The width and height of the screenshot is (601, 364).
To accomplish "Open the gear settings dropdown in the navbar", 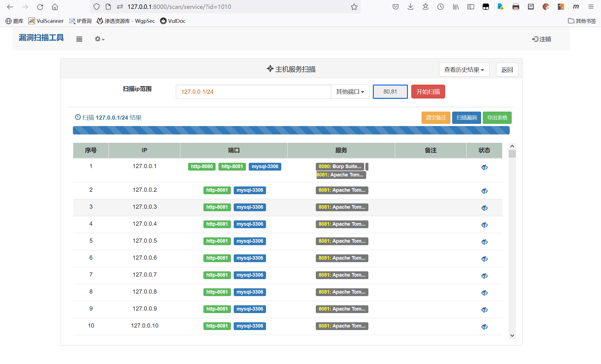I will point(99,39).
